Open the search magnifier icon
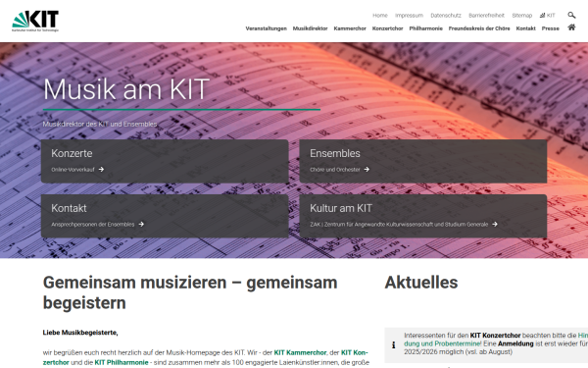 point(571,15)
